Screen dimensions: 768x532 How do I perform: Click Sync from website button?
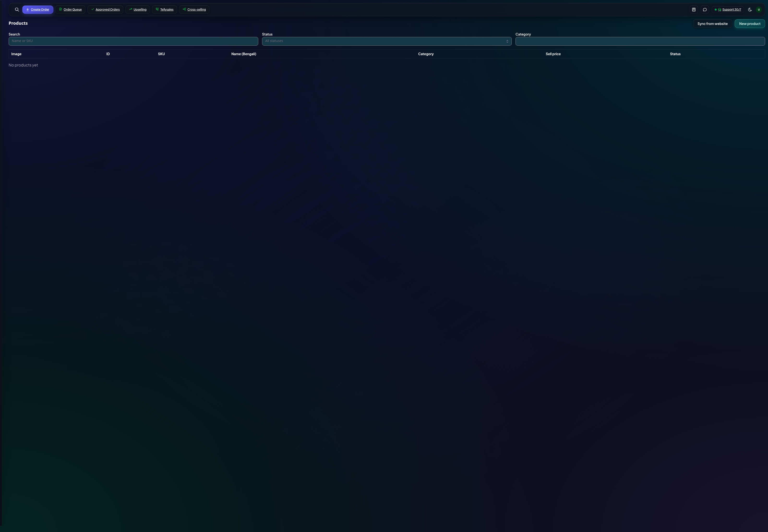(x=712, y=24)
